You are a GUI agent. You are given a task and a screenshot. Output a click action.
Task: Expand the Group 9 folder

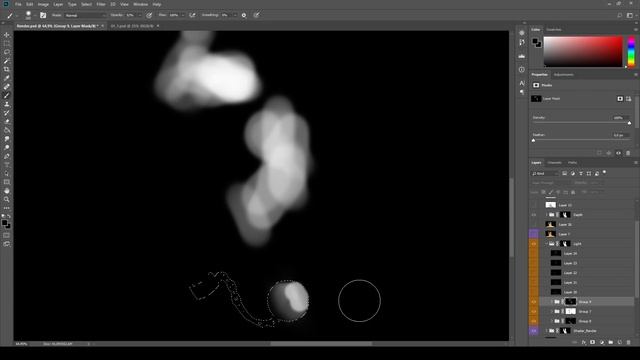point(552,302)
